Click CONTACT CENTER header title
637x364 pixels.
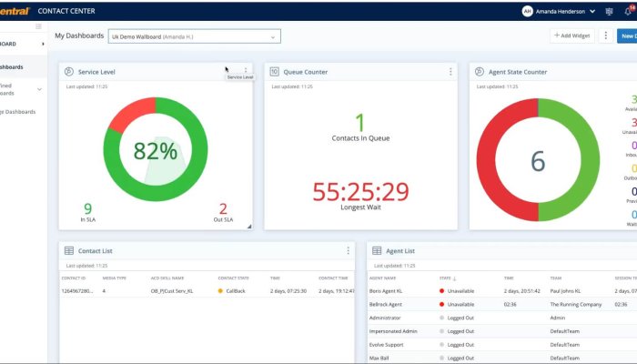66,11
